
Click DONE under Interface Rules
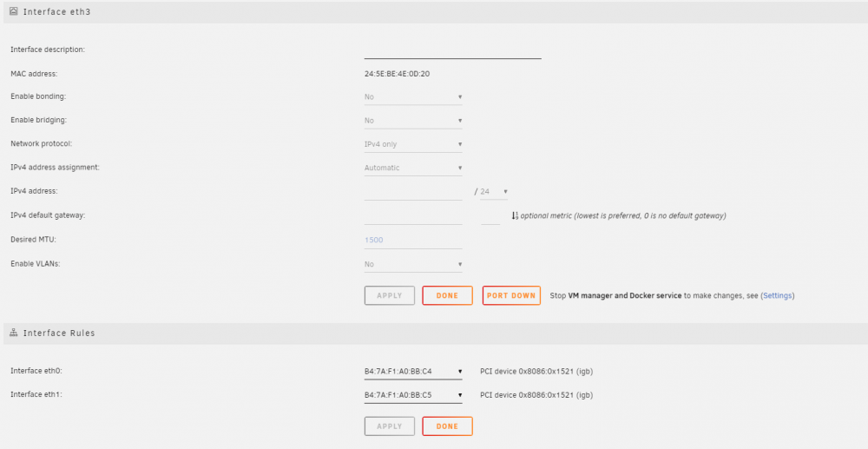coord(447,426)
